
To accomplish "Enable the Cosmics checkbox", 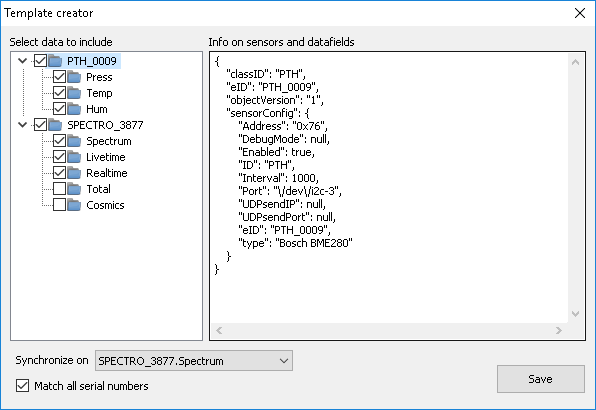I will point(59,204).
